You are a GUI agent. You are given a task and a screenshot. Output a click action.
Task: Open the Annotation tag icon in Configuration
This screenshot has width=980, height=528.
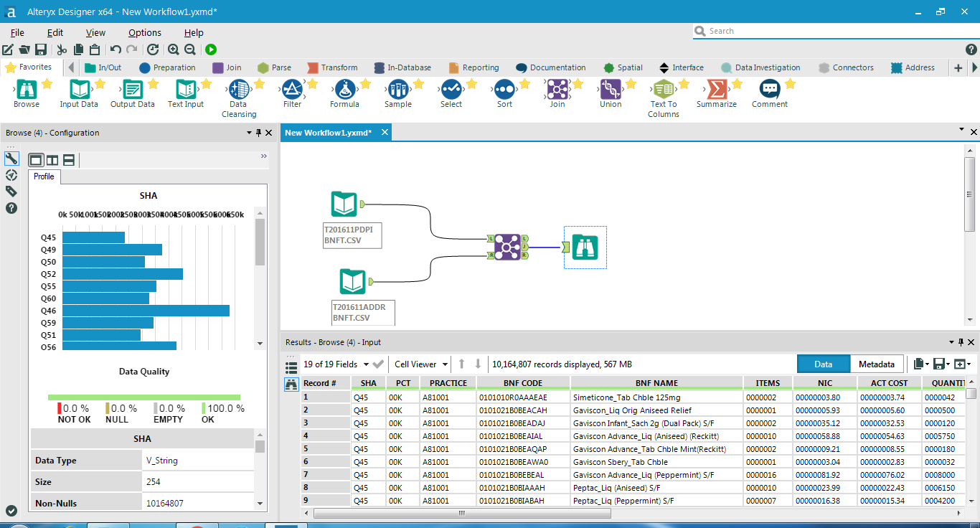[x=11, y=191]
